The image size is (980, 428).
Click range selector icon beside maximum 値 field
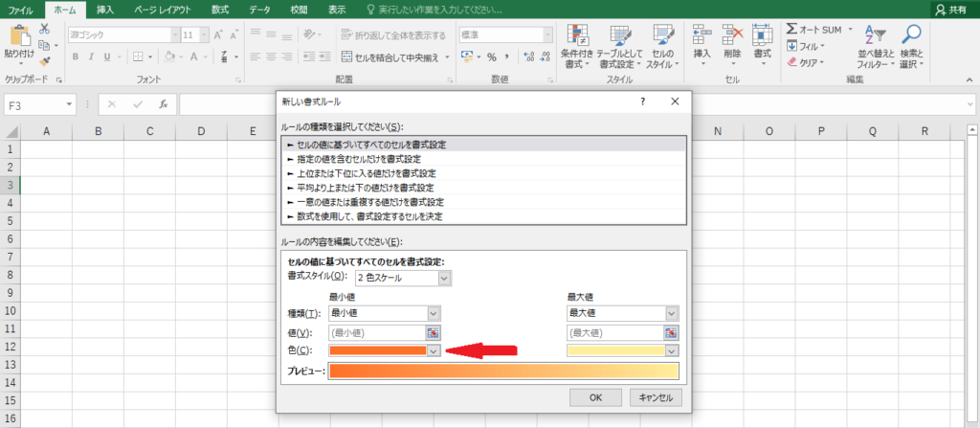[x=672, y=332]
